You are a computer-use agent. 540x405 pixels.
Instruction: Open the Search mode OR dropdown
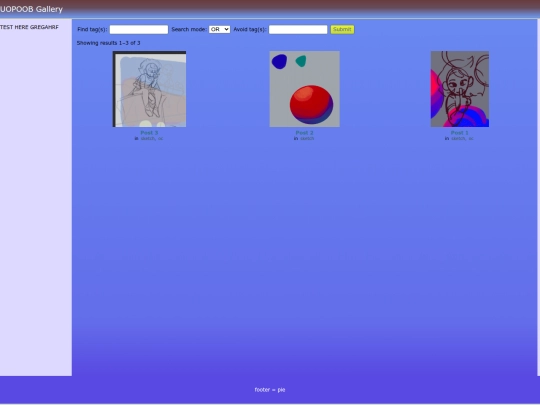click(x=219, y=30)
